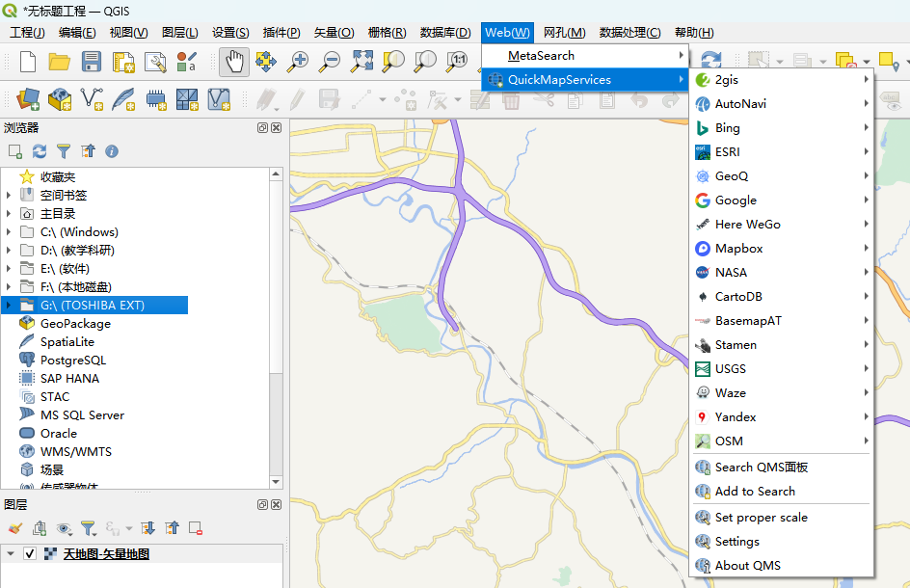Uncheck the 天地图-矢量地图 layer checkbox

click(x=30, y=553)
